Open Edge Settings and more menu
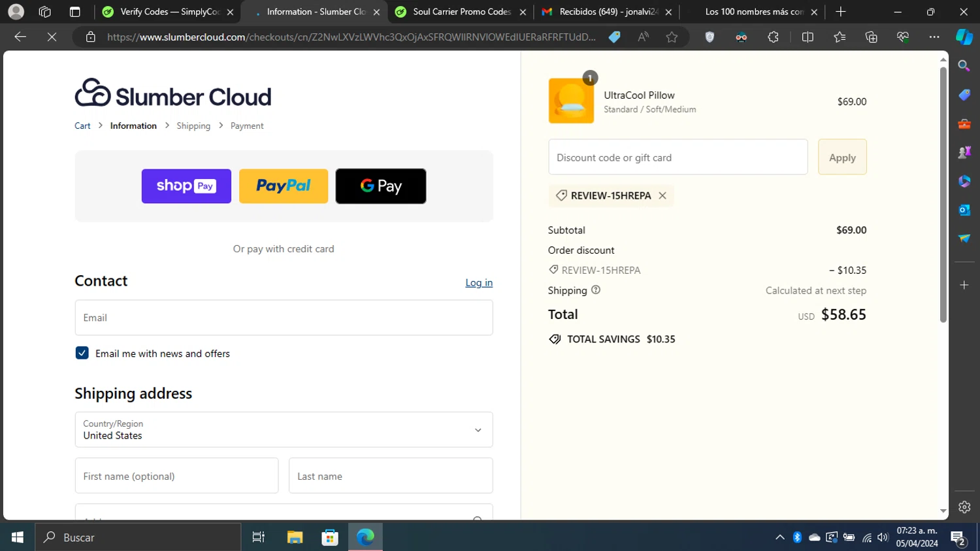 point(934,37)
